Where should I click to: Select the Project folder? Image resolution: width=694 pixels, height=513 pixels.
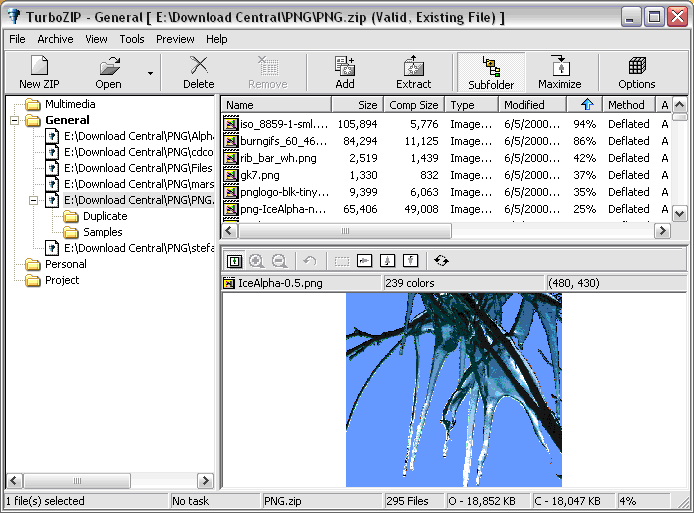(62, 280)
